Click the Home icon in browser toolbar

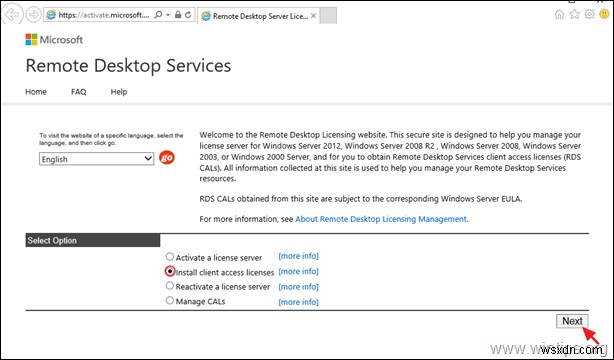[559, 14]
